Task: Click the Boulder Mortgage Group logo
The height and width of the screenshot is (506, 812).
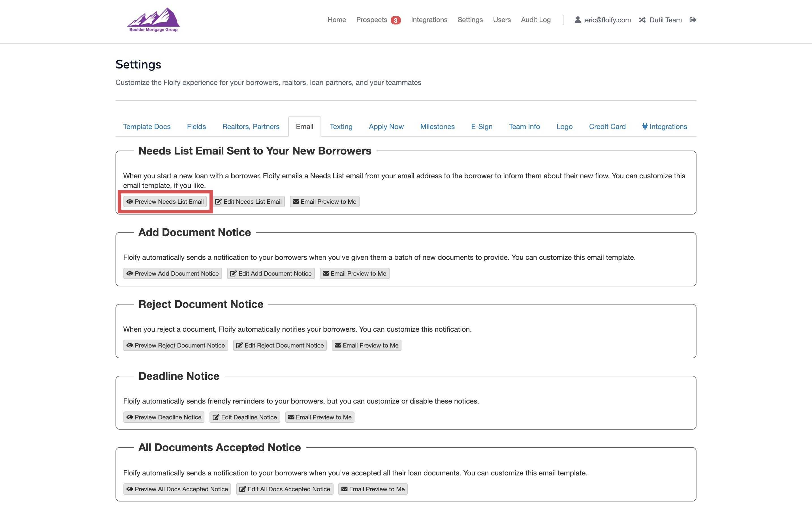Action: click(x=154, y=20)
